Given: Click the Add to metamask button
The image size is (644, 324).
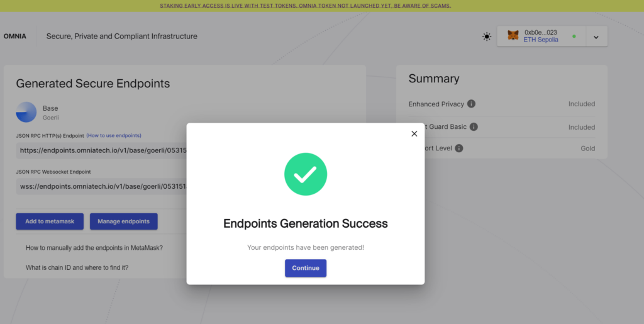Looking at the screenshot, I should point(50,221).
